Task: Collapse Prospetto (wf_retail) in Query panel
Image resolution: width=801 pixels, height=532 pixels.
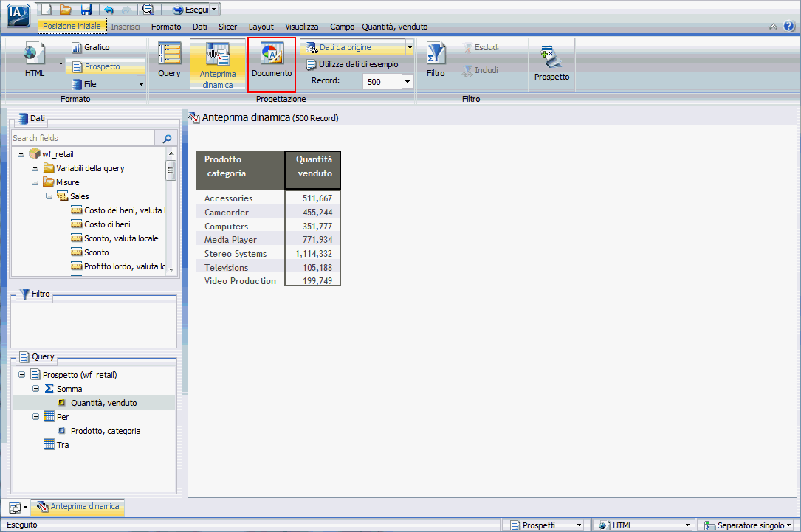Action: pyautogui.click(x=21, y=374)
